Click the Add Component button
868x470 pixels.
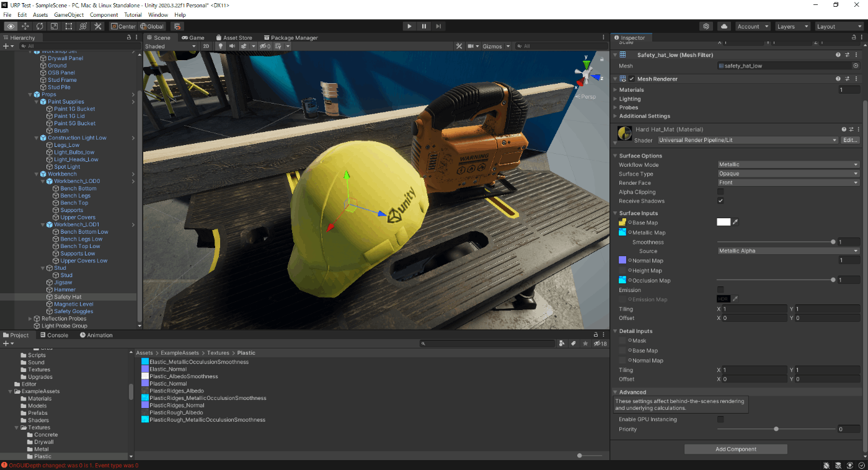tap(736, 449)
